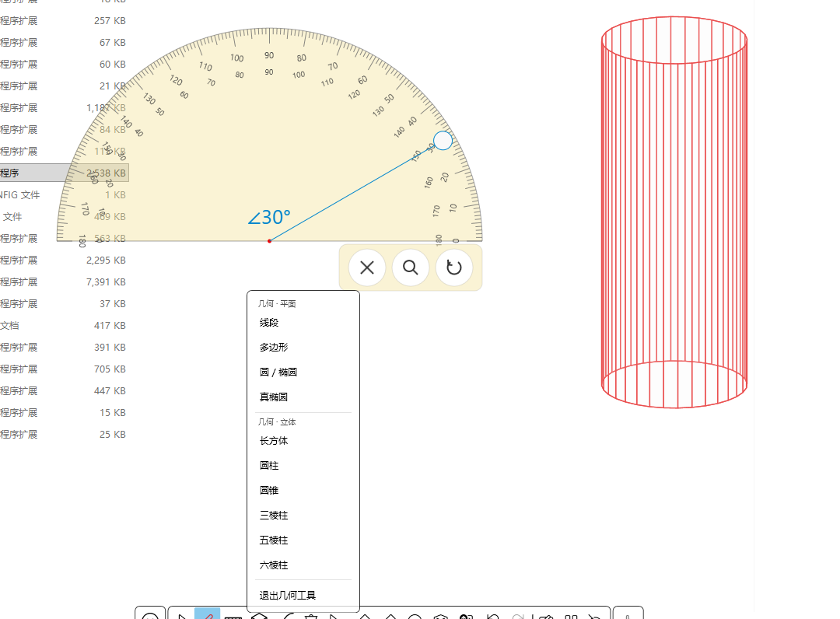Viewport: 840px width, 619px height.
Task: Click the rotate arrow button below the protractor
Action: (x=454, y=268)
